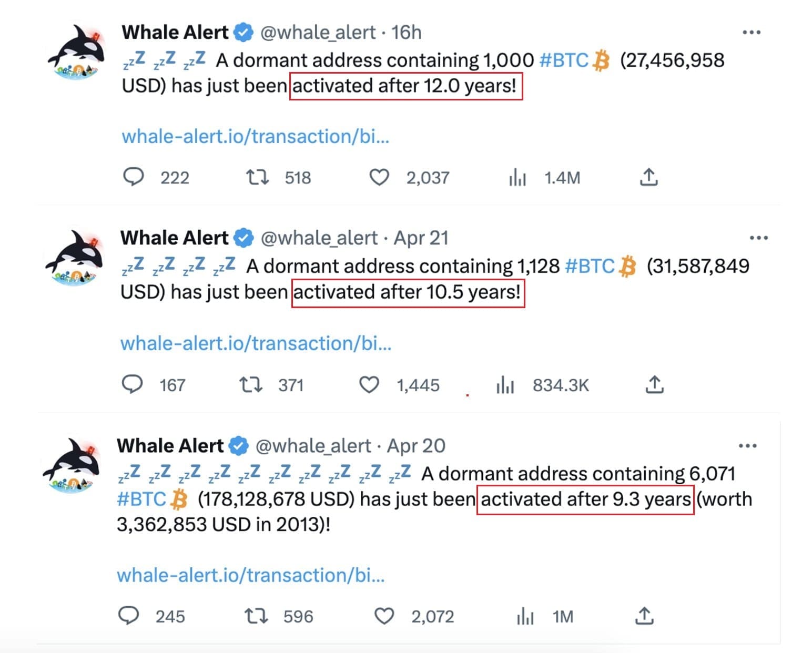The image size is (812, 653).
Task: Reply to the 1,000 BTC dormant address tweet
Action: click(133, 177)
